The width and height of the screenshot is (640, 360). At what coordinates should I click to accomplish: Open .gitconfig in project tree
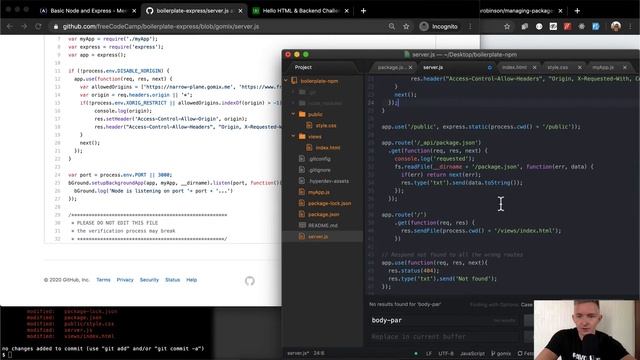pos(320,159)
